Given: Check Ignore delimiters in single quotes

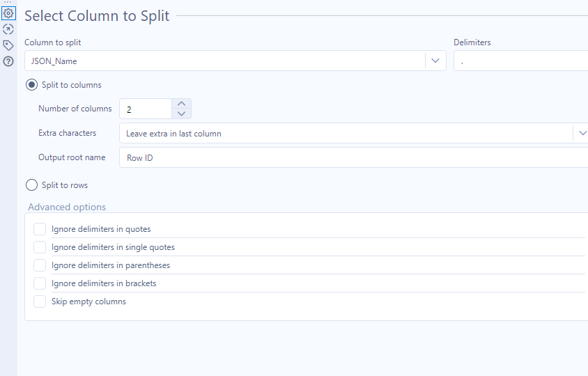Looking at the screenshot, I should [x=40, y=247].
